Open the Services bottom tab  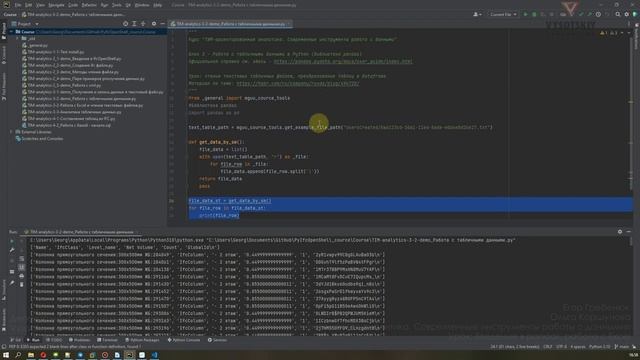pyautogui.click(x=217, y=340)
